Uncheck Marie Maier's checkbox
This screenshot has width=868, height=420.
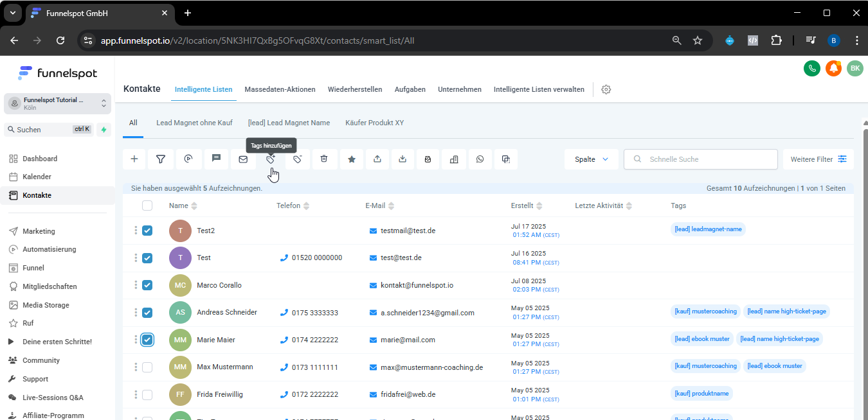coord(147,340)
